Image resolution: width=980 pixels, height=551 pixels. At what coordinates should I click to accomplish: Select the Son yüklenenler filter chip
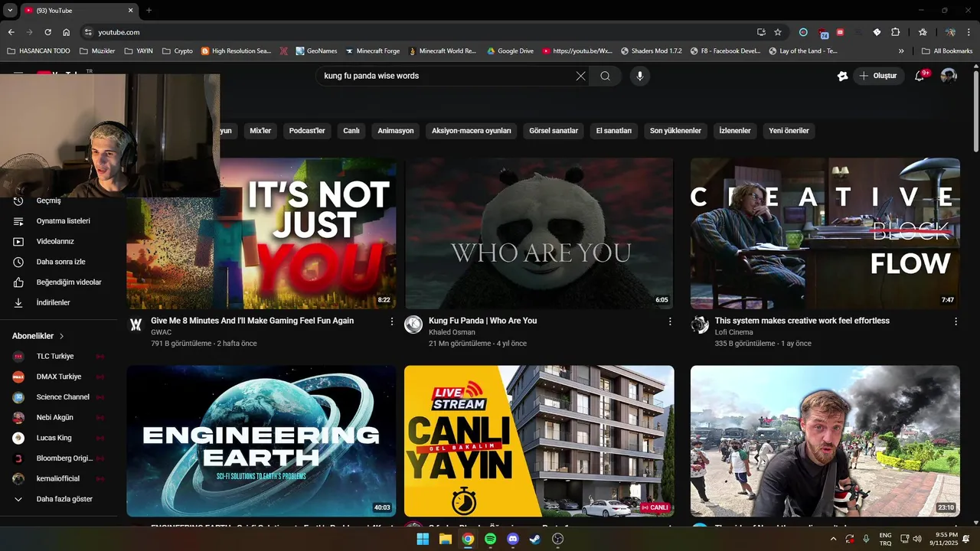675,131
